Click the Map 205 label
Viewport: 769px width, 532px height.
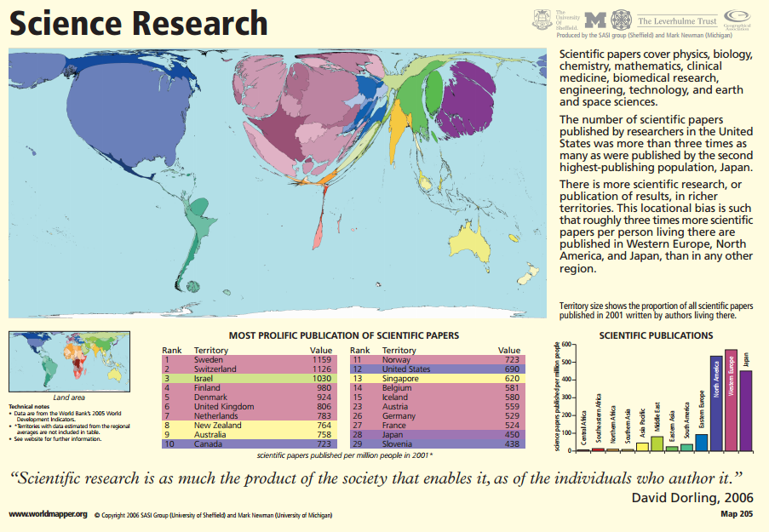[x=737, y=514]
